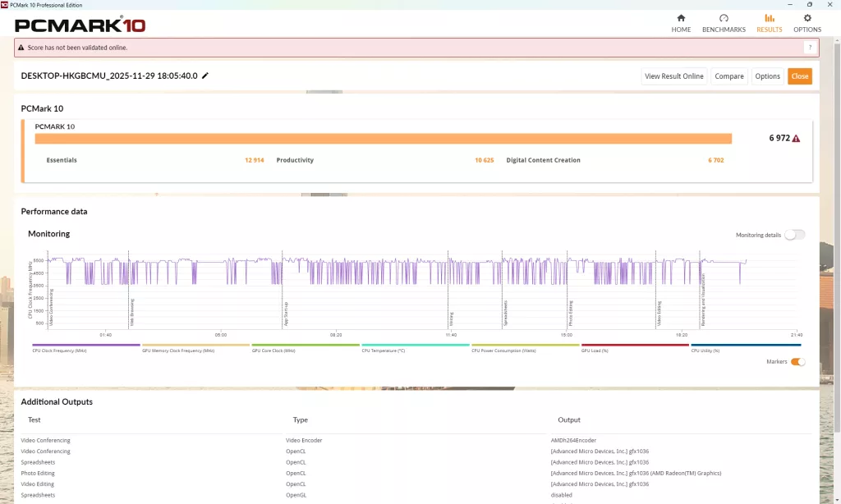This screenshot has height=504, width=841.
Task: Select the CPU Temperature legend swatch
Action: pyautogui.click(x=415, y=346)
